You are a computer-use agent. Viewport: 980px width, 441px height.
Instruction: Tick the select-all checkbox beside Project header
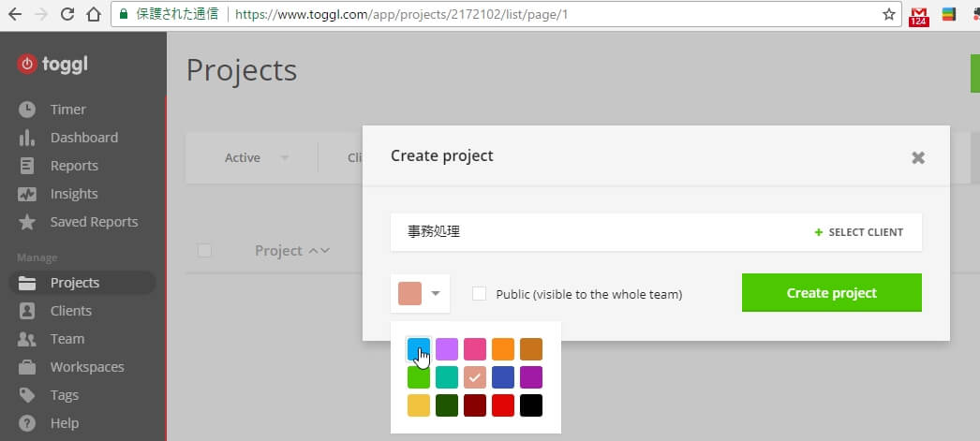click(204, 250)
